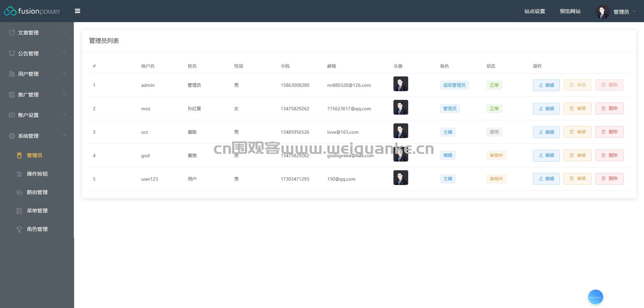
Task: Select the 操作按钮 submenu item
Action: click(37, 174)
